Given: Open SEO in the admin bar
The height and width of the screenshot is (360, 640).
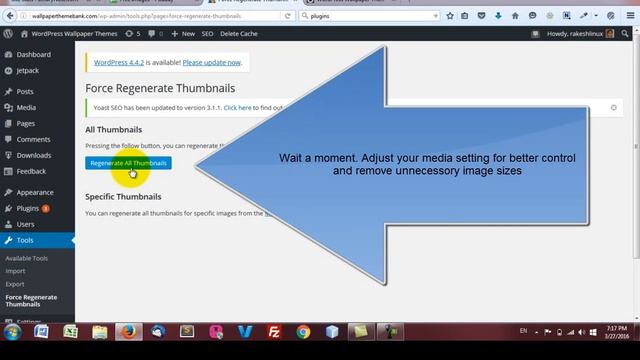Looking at the screenshot, I should 207,34.
